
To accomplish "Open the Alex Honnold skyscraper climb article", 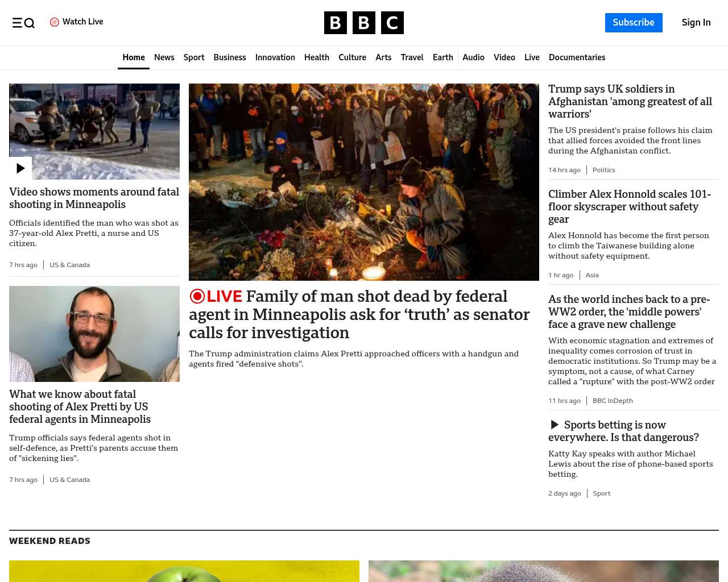I will click(630, 207).
